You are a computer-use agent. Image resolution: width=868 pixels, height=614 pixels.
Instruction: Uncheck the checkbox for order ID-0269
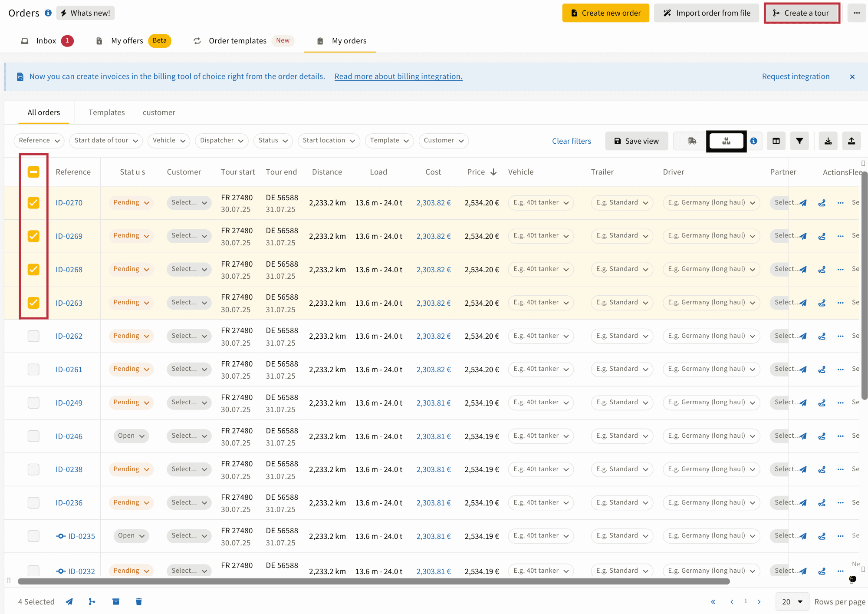pos(33,236)
